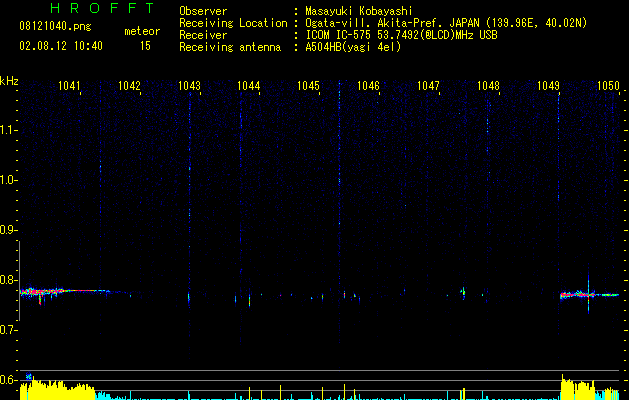Click the 0.9 frequency axis label
This screenshot has width=629, height=400.
[x=8, y=230]
